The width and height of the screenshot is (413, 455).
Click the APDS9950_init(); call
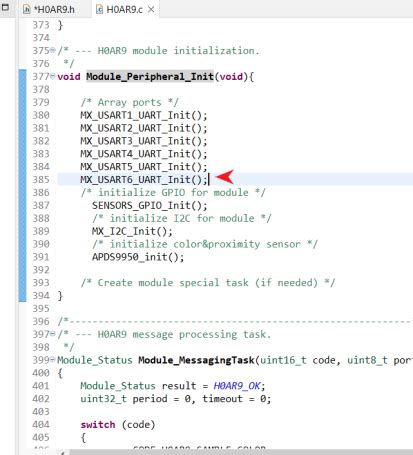(138, 257)
